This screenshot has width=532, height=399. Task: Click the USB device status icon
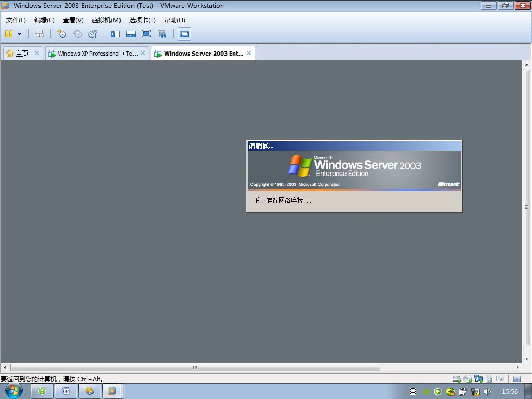[x=489, y=379]
